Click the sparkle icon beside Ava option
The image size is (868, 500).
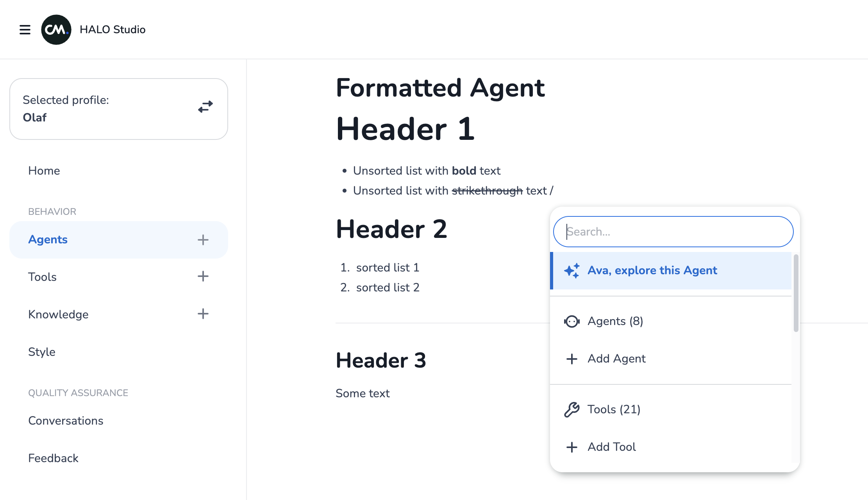click(572, 270)
